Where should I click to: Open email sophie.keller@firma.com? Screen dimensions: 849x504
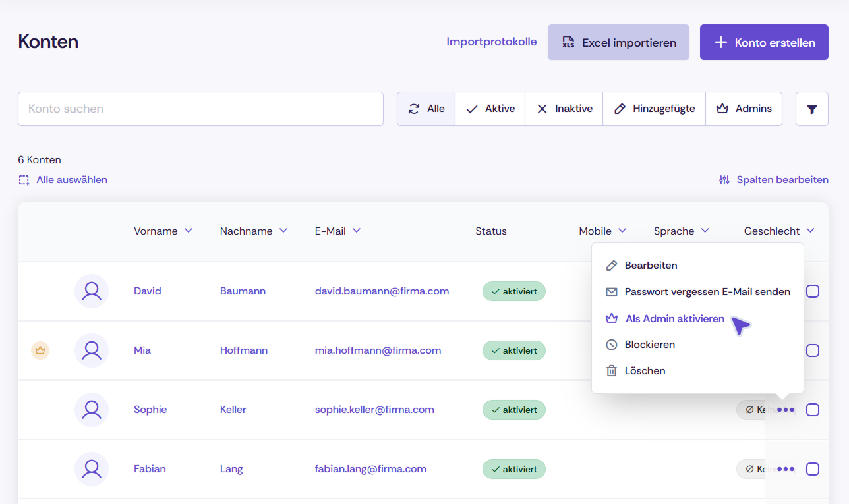pyautogui.click(x=374, y=410)
